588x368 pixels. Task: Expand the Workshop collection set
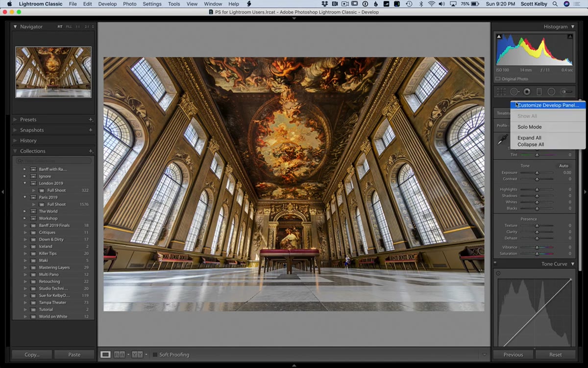[25, 218]
